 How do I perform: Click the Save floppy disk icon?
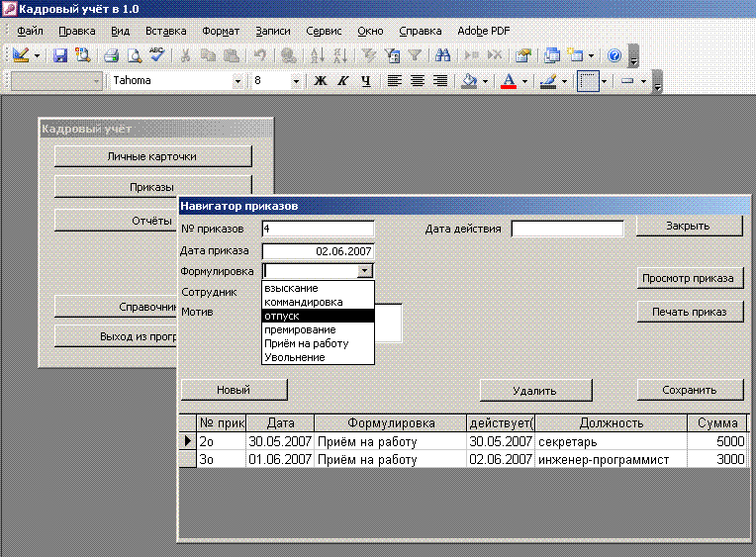60,55
